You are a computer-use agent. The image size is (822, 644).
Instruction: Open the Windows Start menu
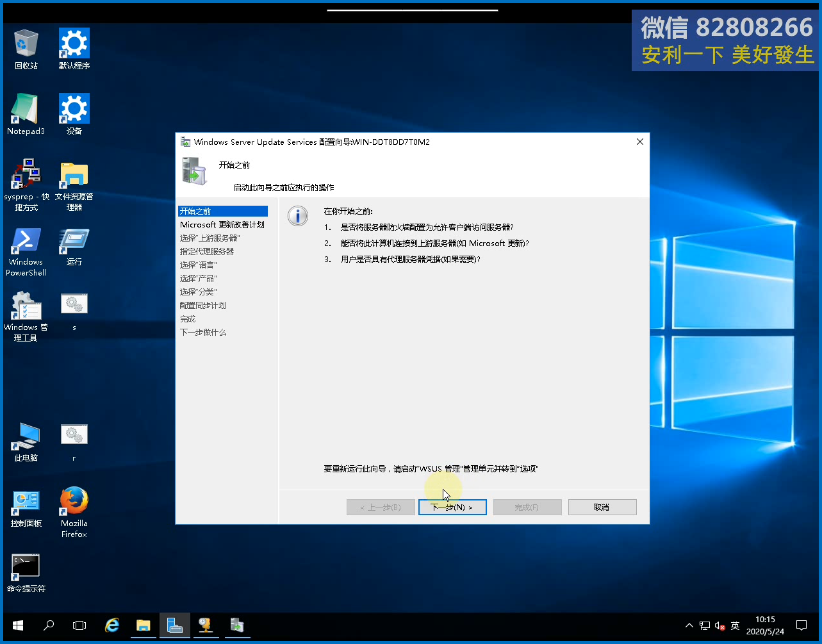tap(18, 625)
